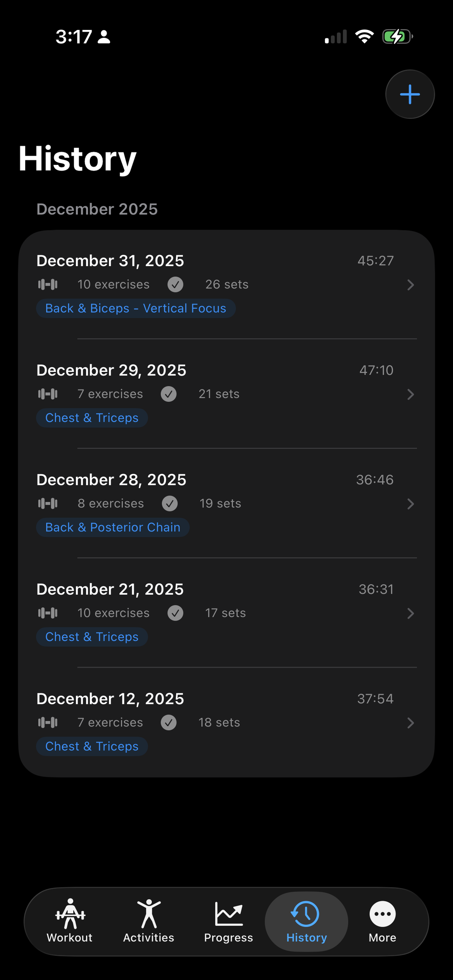Switch to the Activities tab
453x980 pixels.
point(148,921)
